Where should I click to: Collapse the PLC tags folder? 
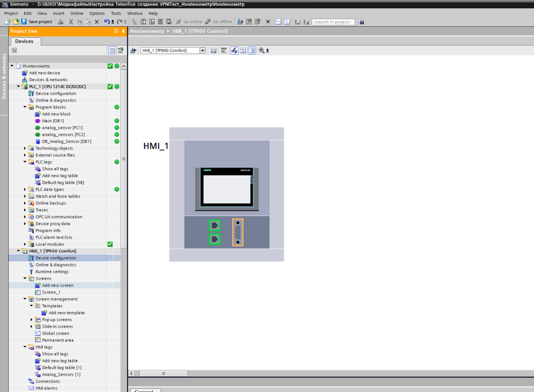pyautogui.click(x=25, y=162)
